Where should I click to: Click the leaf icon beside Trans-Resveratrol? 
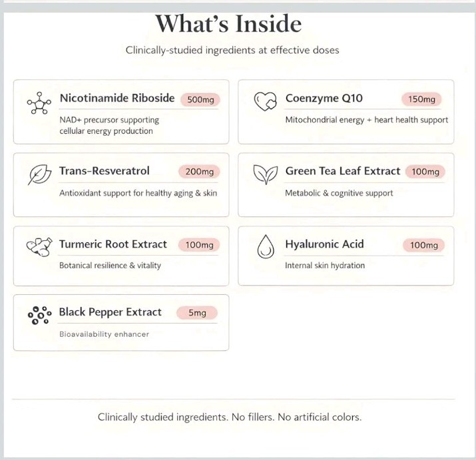pyautogui.click(x=39, y=174)
